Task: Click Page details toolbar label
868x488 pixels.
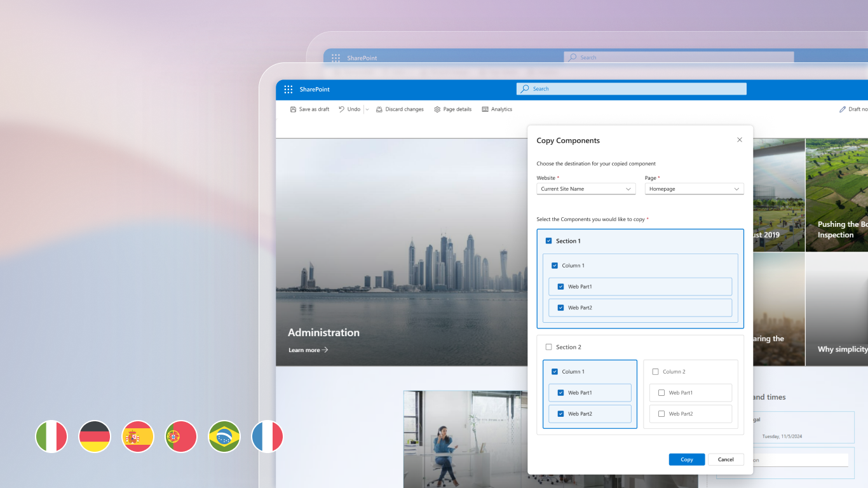Action: pyautogui.click(x=458, y=109)
